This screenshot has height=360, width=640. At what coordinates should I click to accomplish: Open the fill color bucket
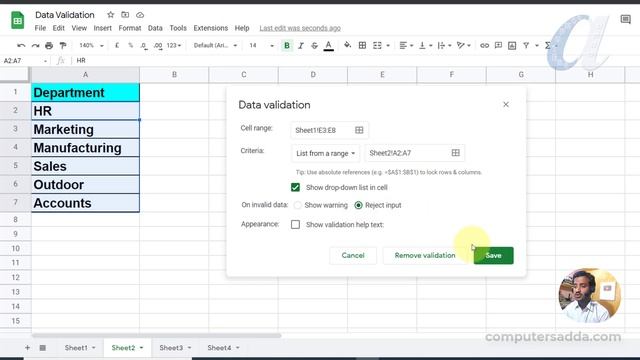(x=347, y=45)
